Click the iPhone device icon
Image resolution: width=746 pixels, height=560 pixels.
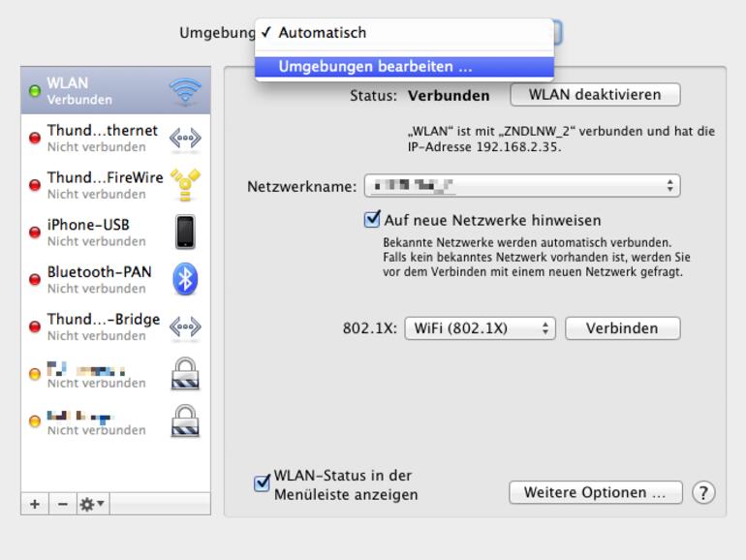point(185,232)
